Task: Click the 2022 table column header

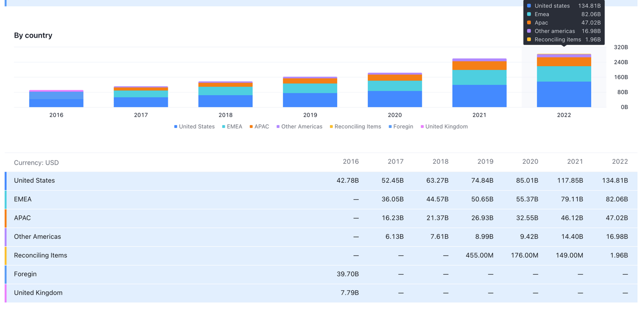Action: click(x=619, y=162)
